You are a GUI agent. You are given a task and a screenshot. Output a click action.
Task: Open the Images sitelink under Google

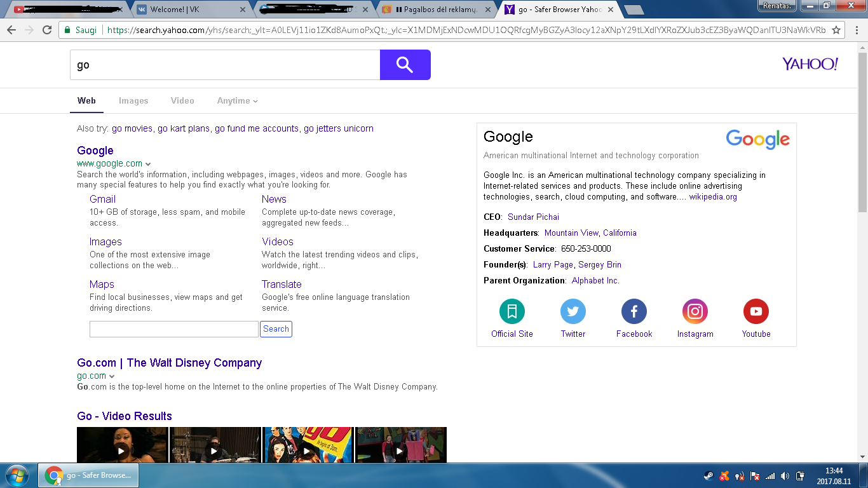105,241
